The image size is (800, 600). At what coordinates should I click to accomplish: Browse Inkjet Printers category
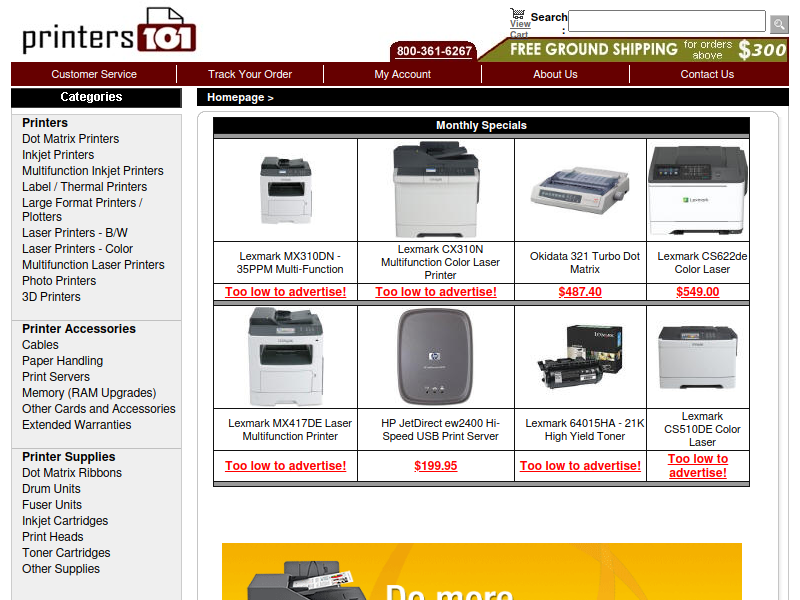click(x=58, y=155)
